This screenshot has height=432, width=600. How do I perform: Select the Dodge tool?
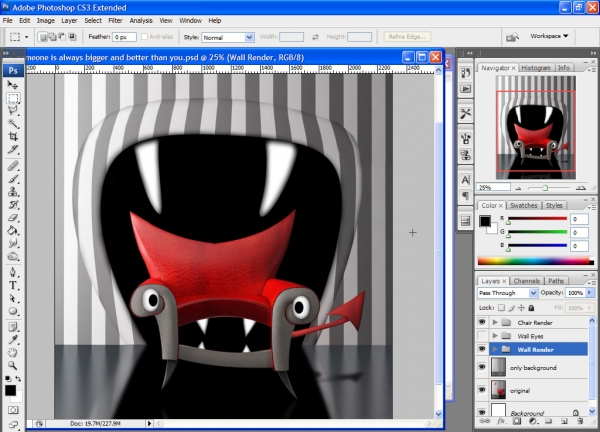tap(13, 256)
